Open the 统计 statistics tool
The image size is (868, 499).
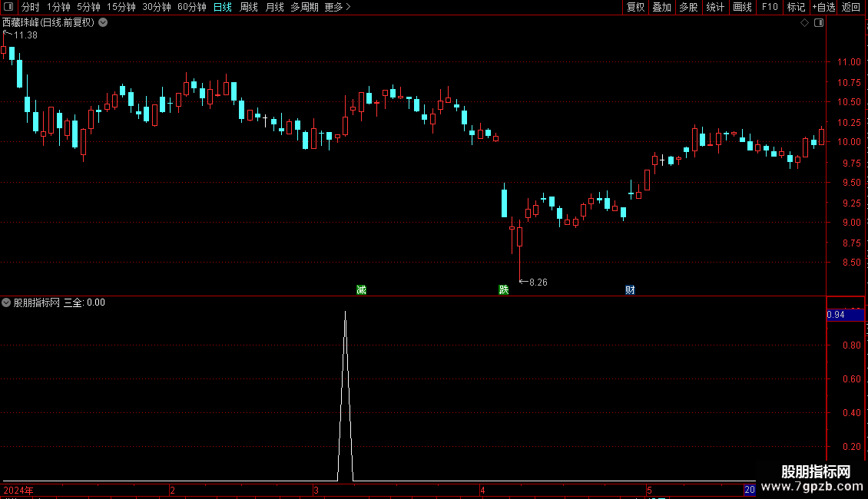click(x=715, y=7)
